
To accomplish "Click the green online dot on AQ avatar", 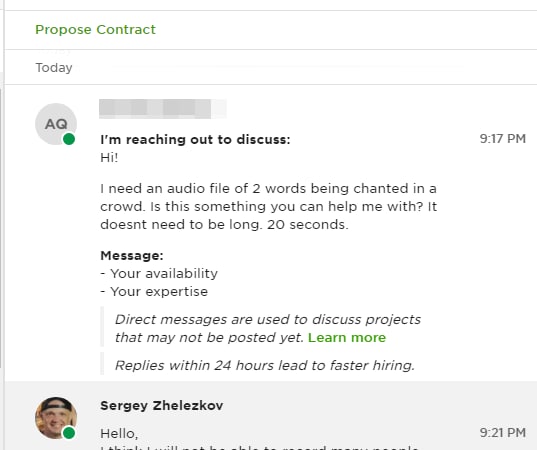I will coord(69,139).
